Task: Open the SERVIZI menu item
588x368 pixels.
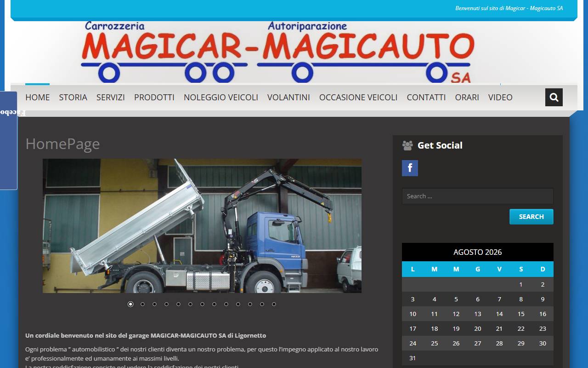Action: pos(111,97)
